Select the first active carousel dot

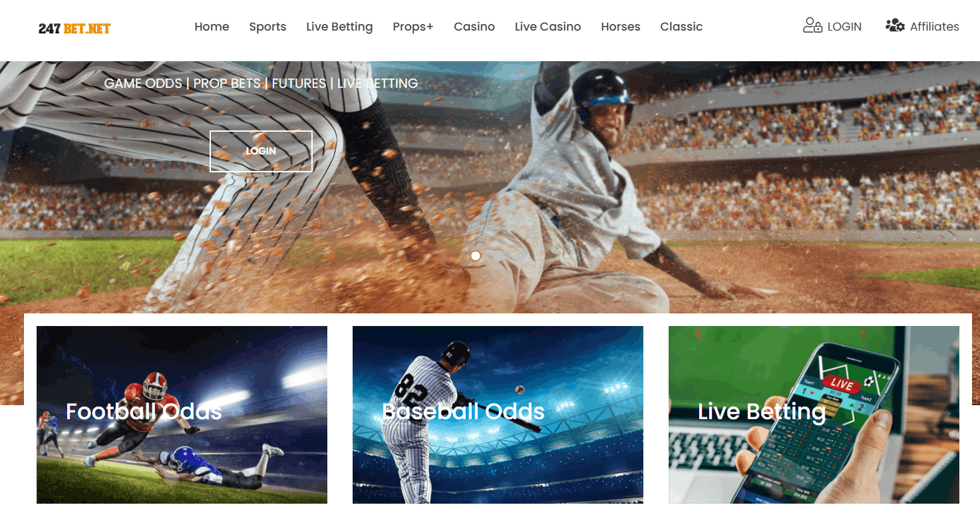(476, 255)
